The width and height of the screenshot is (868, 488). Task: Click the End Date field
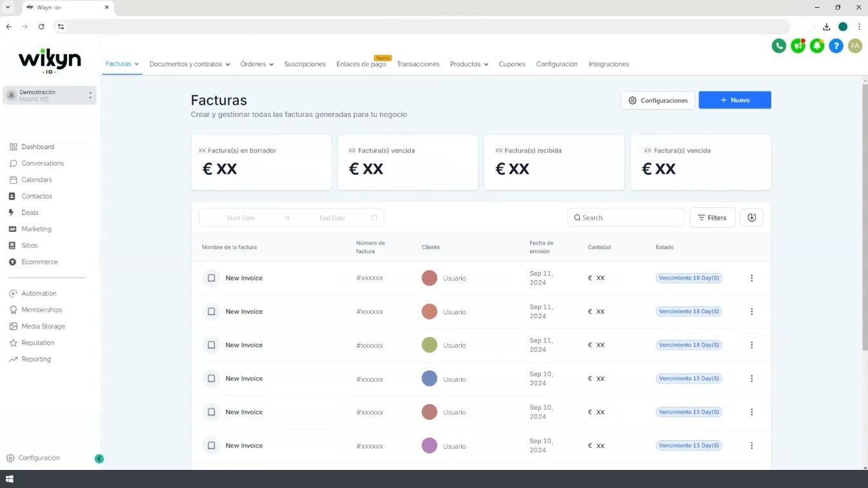coord(332,218)
